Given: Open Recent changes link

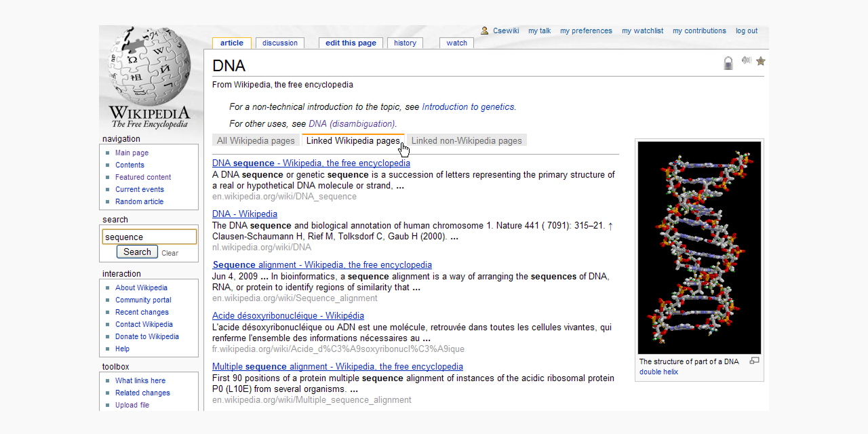Looking at the screenshot, I should (142, 312).
